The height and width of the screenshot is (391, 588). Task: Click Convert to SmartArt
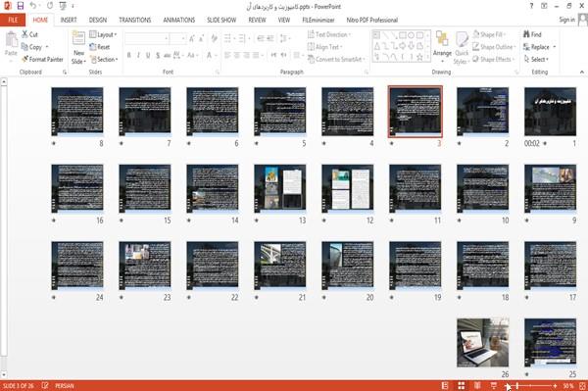[x=336, y=59]
